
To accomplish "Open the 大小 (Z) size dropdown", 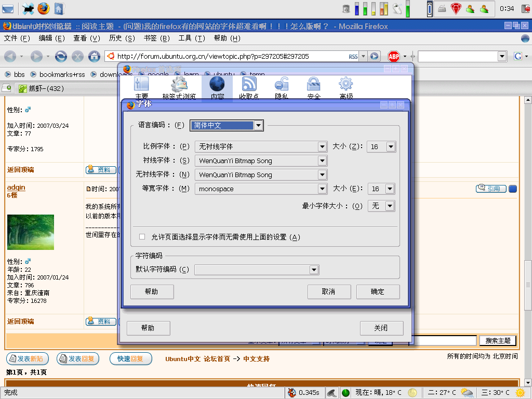I will [x=381, y=147].
